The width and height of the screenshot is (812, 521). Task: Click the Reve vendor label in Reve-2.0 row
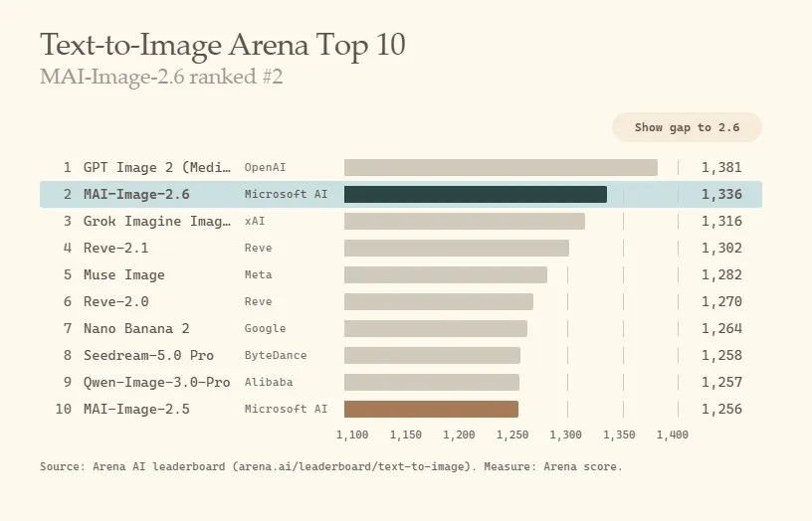tap(259, 301)
